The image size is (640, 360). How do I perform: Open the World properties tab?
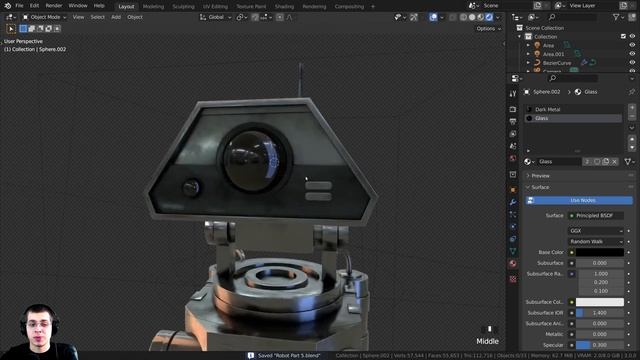click(513, 158)
